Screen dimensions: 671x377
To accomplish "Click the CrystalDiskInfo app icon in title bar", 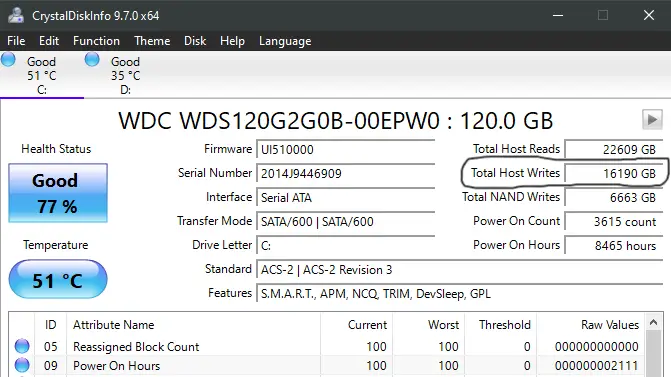I will 16,15.
